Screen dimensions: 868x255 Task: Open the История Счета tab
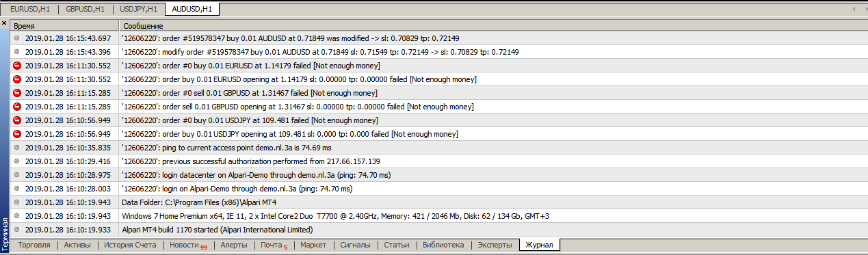click(x=130, y=245)
